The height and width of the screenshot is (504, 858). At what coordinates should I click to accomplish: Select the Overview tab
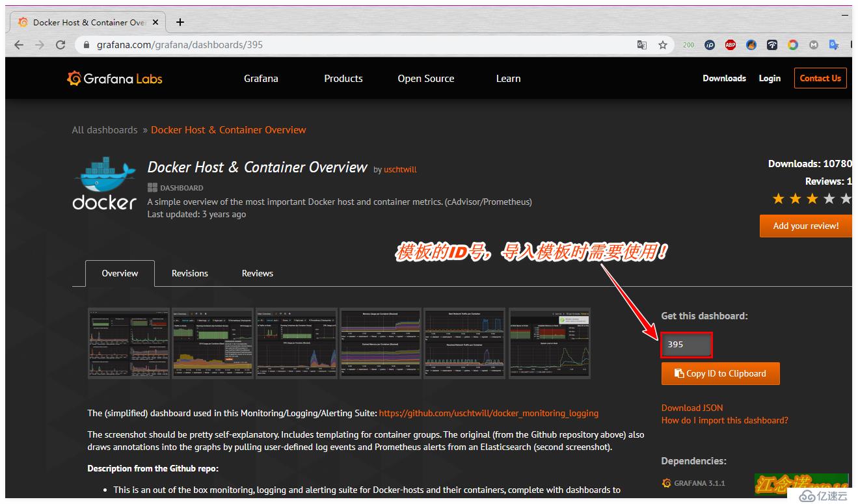tap(120, 274)
